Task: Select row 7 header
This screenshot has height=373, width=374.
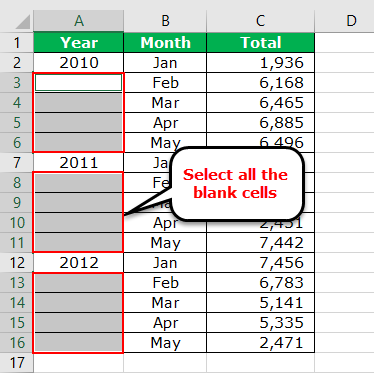Action: click(x=17, y=163)
